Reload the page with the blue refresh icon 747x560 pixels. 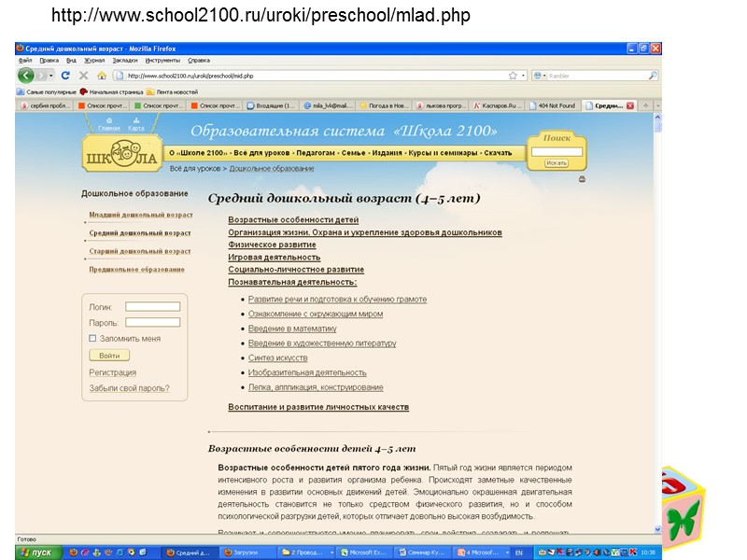tap(65, 76)
